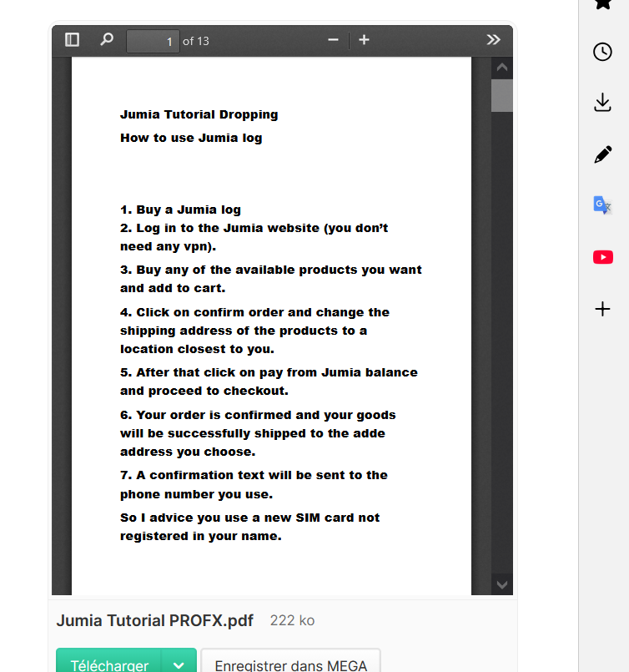Image resolution: width=629 pixels, height=672 pixels.
Task: Click the pencil edit sidebar icon
Action: [x=602, y=154]
